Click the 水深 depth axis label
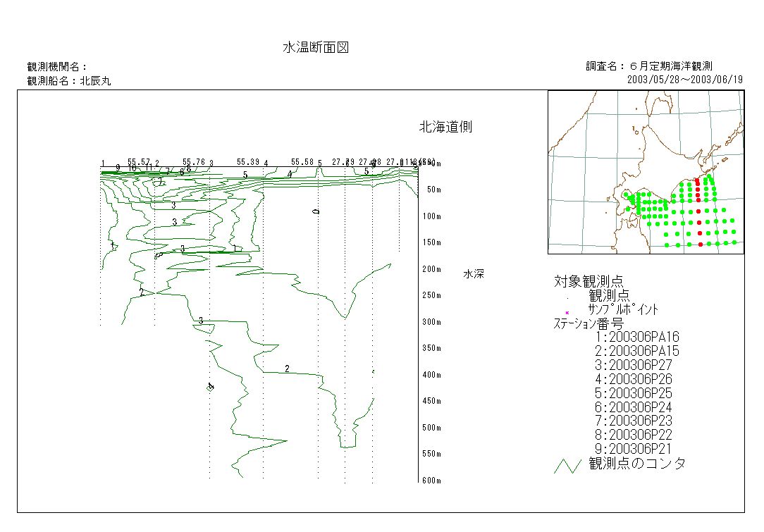 (x=474, y=274)
